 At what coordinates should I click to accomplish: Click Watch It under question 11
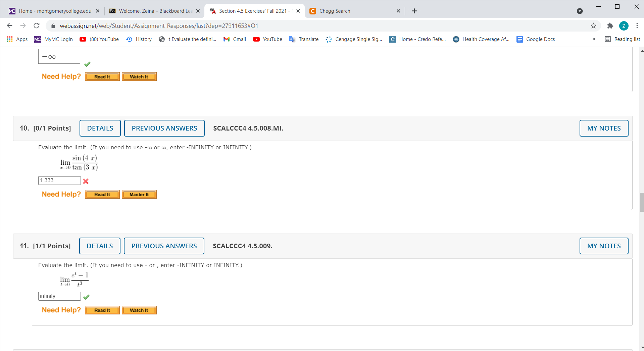point(139,310)
